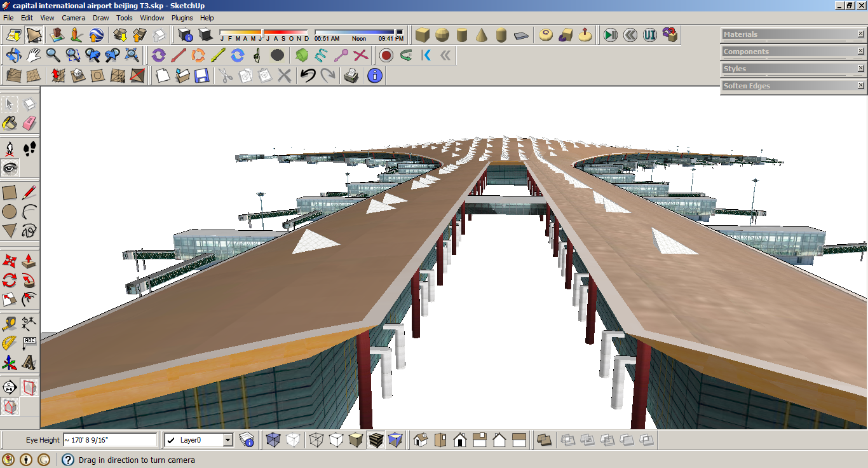Click the Zoom Extents icon
The height and width of the screenshot is (468, 868).
(132, 55)
